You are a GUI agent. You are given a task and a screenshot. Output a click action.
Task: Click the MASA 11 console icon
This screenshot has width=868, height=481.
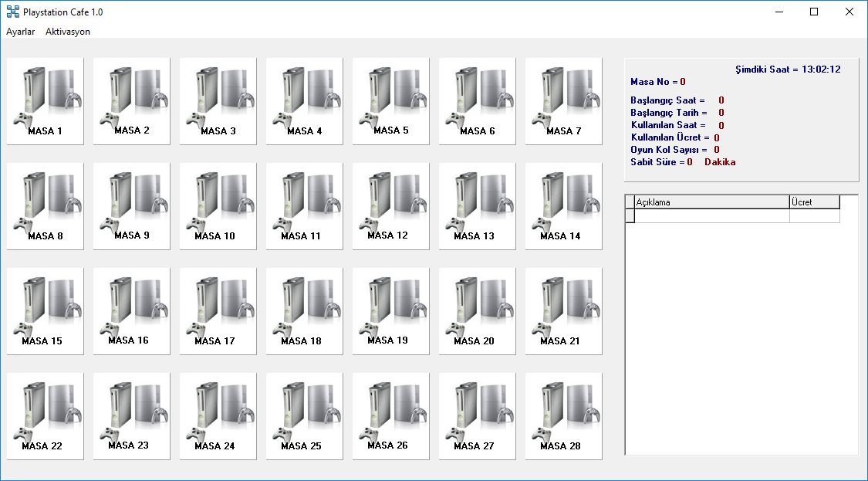[x=305, y=206]
